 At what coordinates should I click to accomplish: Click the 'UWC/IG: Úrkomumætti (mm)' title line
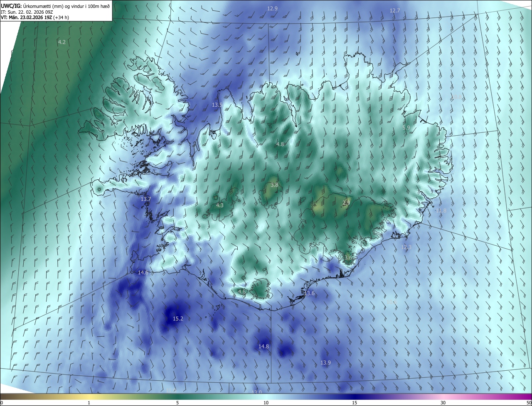point(56,5)
